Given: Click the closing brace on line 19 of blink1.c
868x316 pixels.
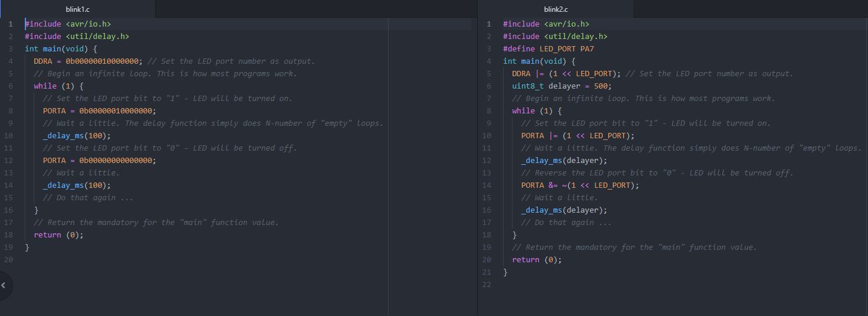Looking at the screenshot, I should point(27,247).
